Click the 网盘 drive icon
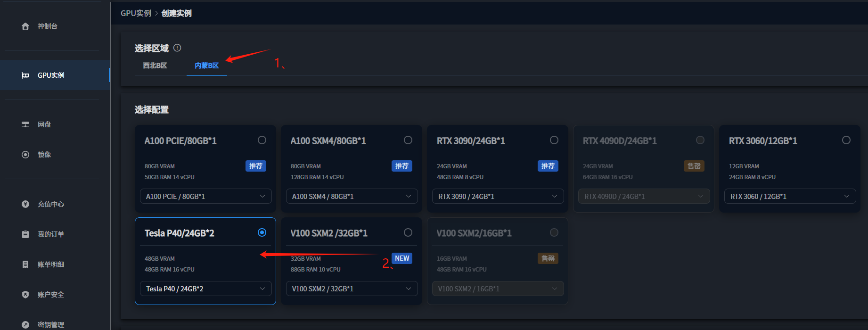 25,124
